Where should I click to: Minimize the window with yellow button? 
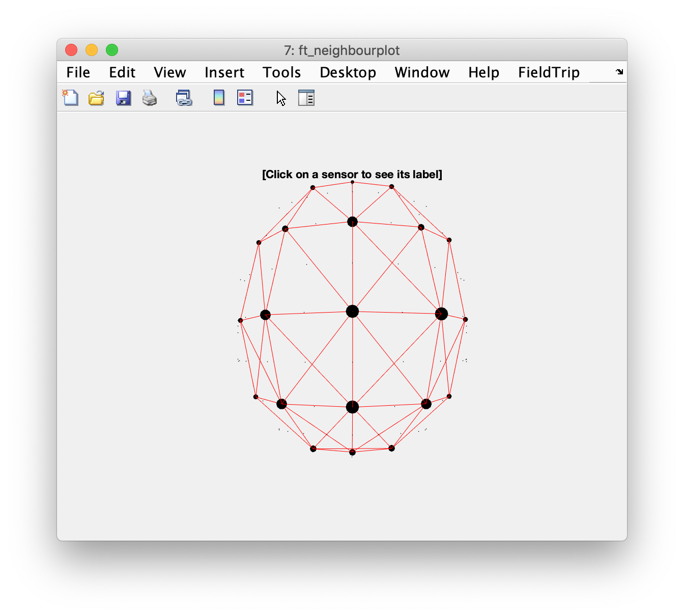tap(92, 50)
